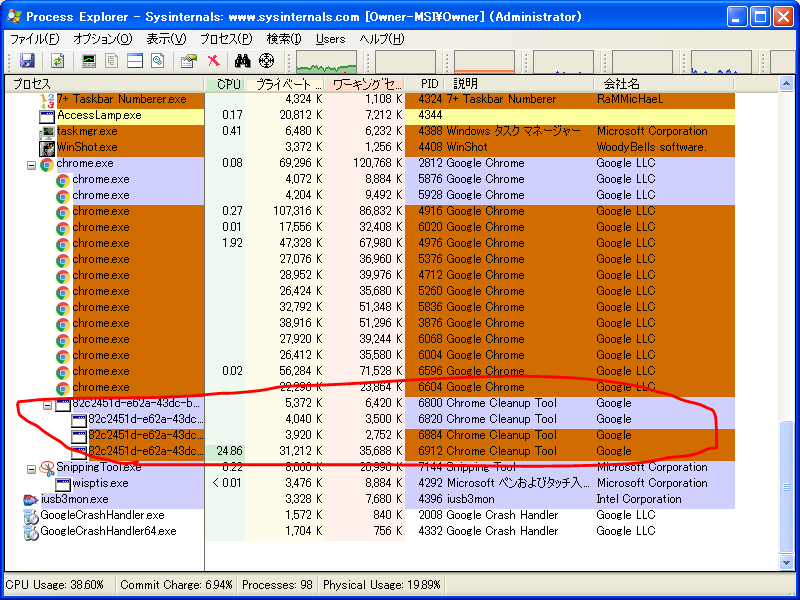The image size is (800, 600).
Task: Click the red X Kill Process icon
Action: click(214, 61)
